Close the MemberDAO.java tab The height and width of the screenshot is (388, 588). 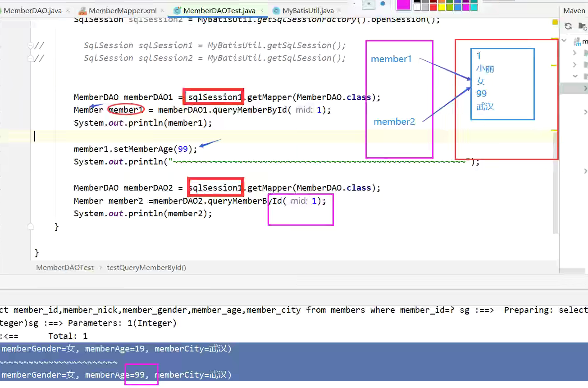pos(68,10)
